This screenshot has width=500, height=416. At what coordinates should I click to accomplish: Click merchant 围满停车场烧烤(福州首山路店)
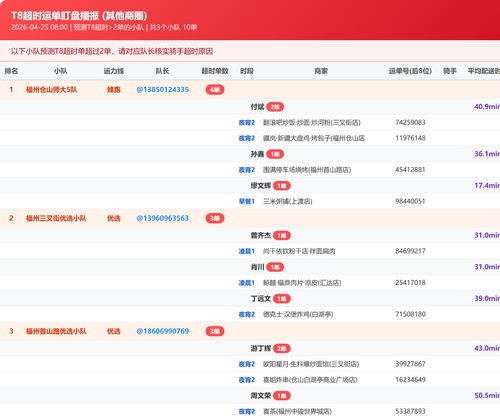pyautogui.click(x=307, y=170)
